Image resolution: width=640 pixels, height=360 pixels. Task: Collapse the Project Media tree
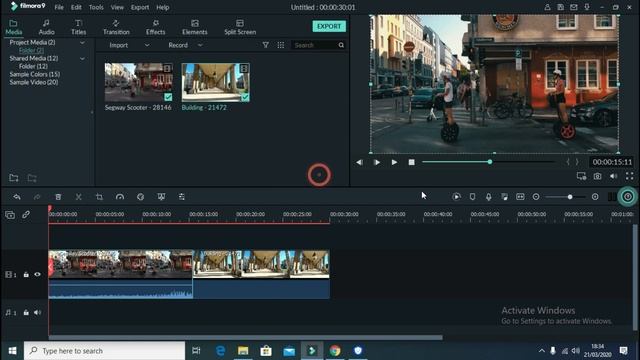pos(82,42)
